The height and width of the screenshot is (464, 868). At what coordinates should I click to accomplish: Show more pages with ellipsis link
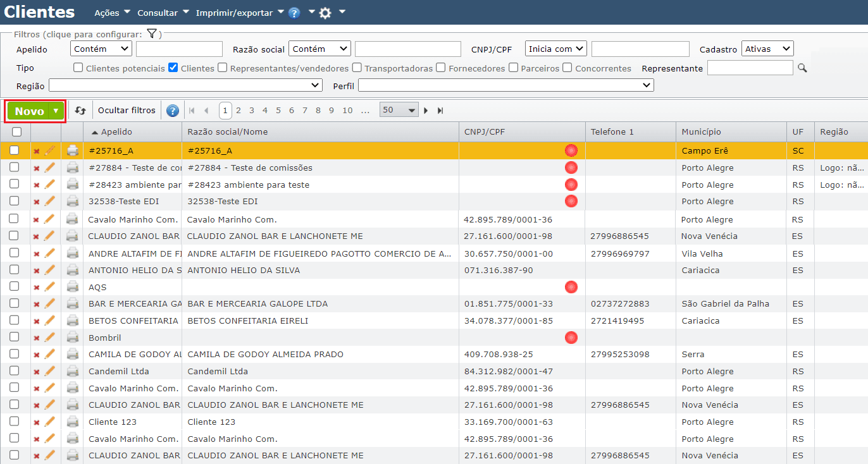tap(365, 110)
